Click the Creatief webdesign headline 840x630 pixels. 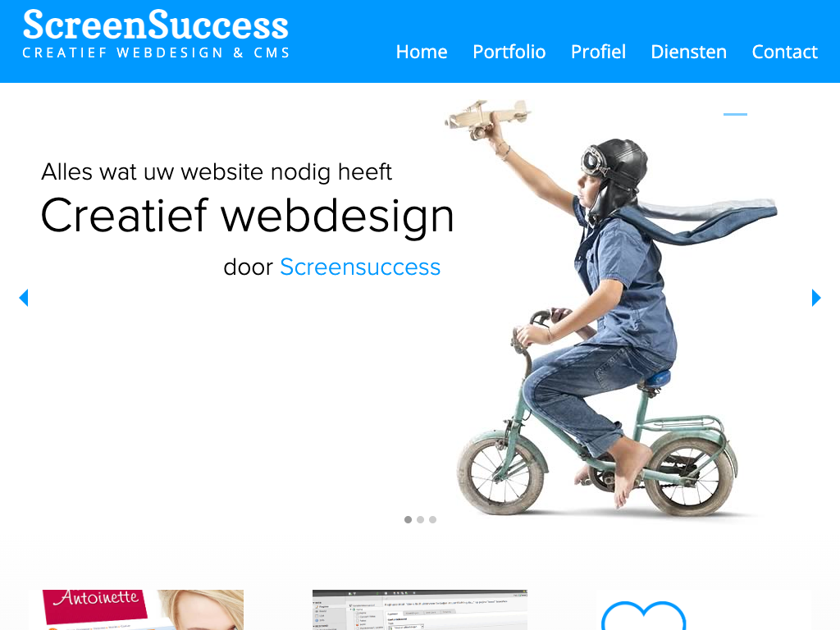click(x=248, y=216)
